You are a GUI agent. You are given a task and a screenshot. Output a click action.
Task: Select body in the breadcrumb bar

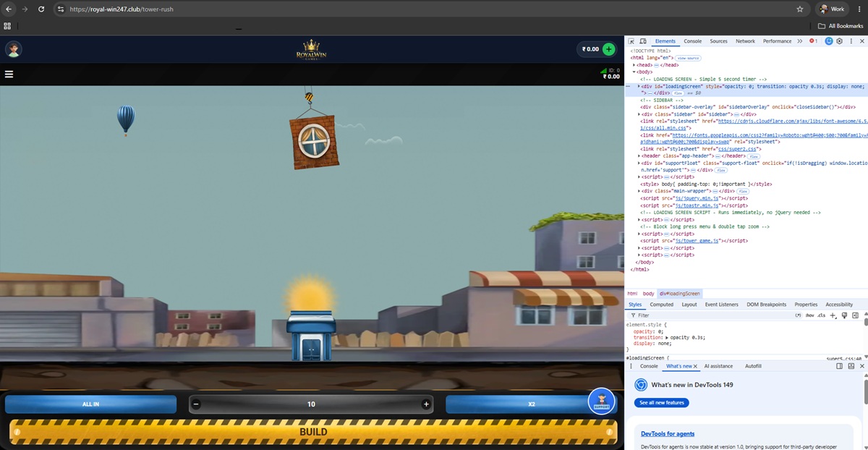click(648, 294)
